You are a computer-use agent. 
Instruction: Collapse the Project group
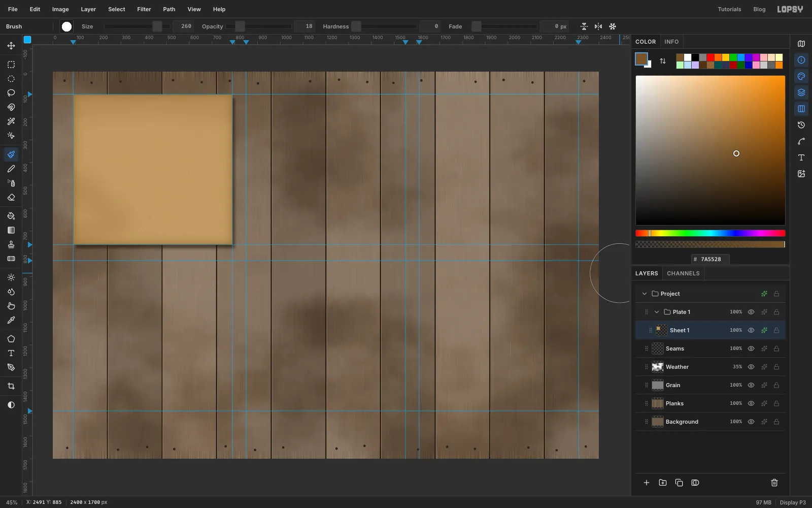click(645, 294)
